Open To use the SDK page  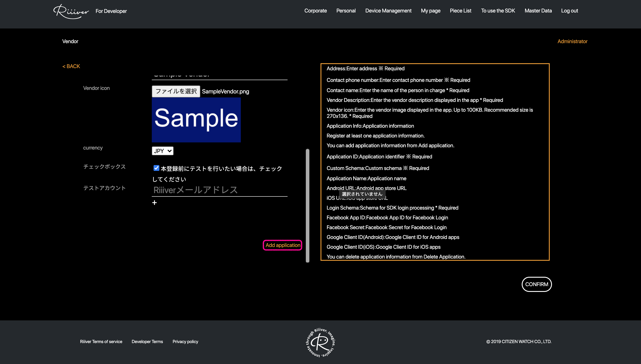pyautogui.click(x=498, y=11)
